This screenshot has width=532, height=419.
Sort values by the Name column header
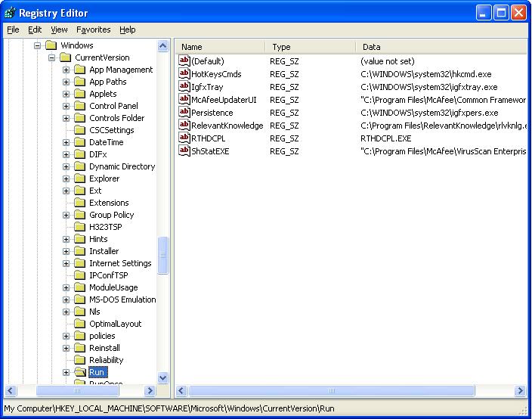(x=220, y=47)
